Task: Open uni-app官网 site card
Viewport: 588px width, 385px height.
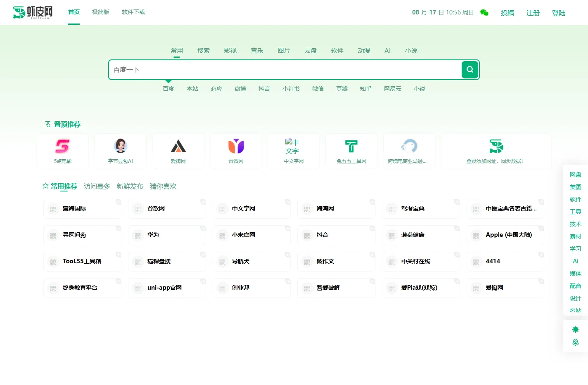Action: [x=167, y=288]
